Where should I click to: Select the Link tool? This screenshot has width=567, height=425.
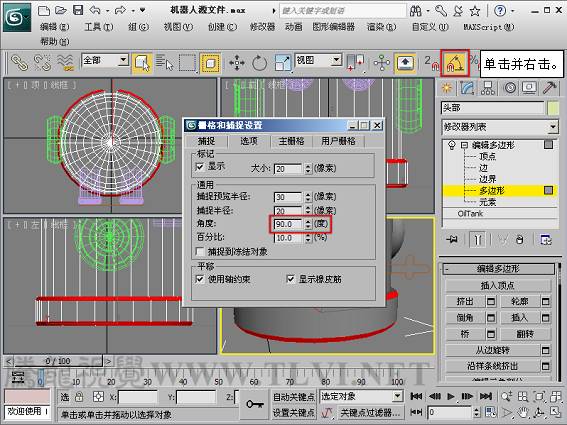tap(19, 63)
